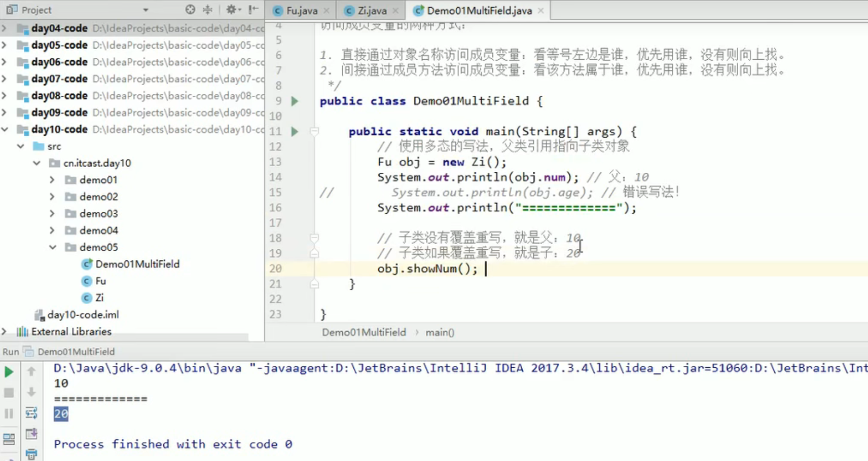Screen dimensions: 868x461
Task: Select the Demo01MultiField run tab
Action: point(76,352)
